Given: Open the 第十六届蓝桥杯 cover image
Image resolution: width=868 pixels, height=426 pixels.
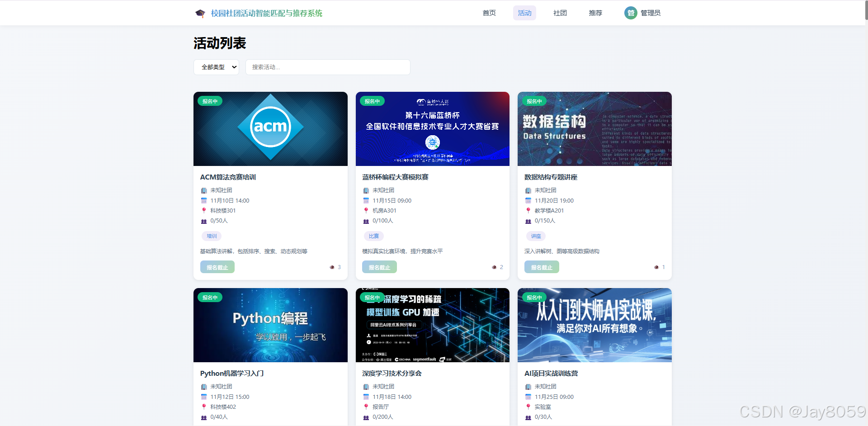Looking at the screenshot, I should (x=433, y=129).
